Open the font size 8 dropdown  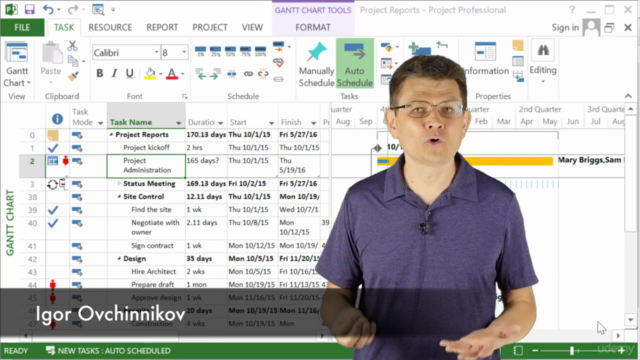[184, 52]
